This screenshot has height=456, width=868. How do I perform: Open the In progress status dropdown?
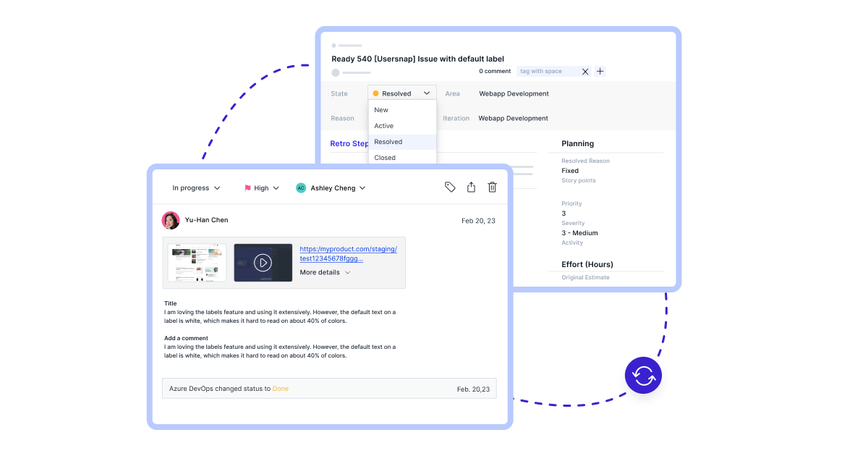tap(196, 188)
